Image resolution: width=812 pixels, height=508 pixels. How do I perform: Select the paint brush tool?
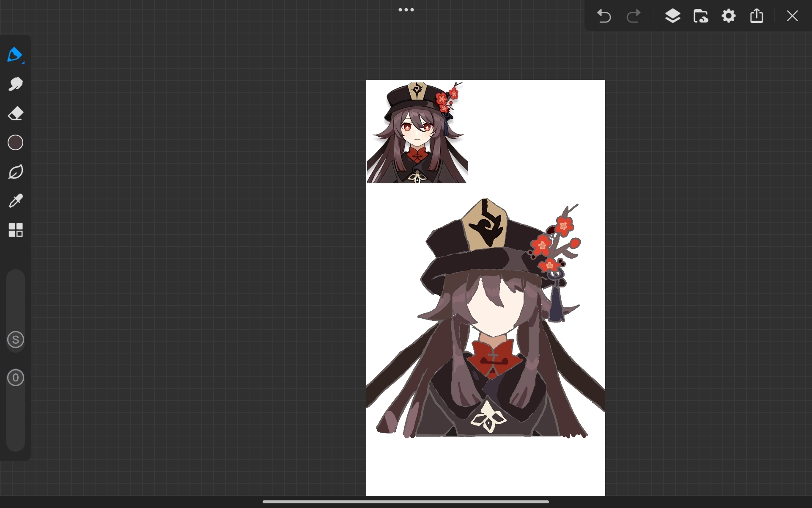tap(15, 55)
